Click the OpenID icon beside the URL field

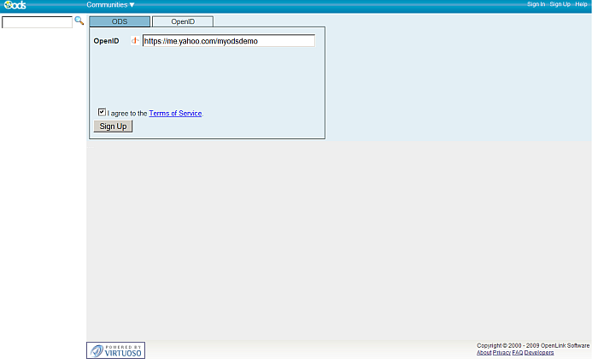pos(135,41)
